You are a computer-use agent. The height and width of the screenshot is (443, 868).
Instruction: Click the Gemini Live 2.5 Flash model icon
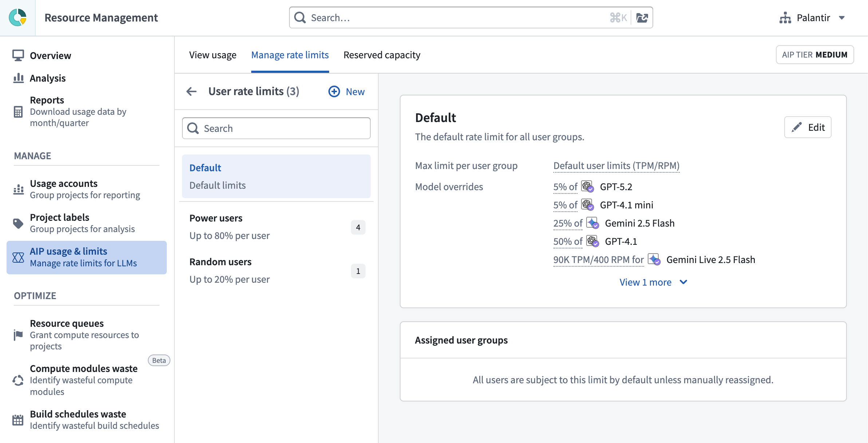tap(654, 259)
